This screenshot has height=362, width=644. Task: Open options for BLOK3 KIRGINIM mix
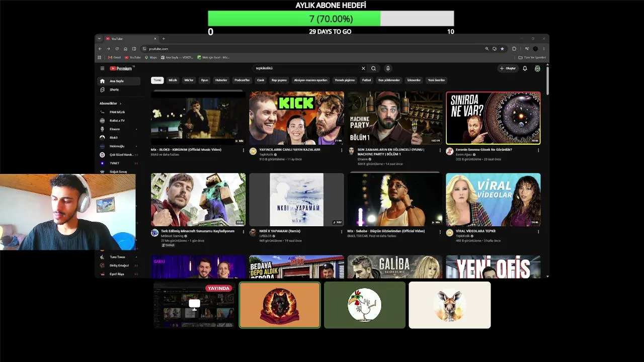point(244,150)
